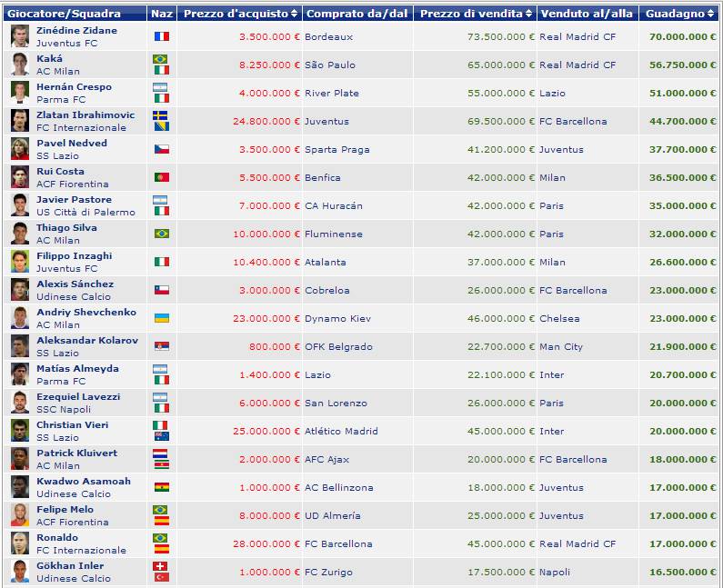This screenshot has width=723, height=588.
Task: Open Kwadwo Asamoah player link
Action: click(x=84, y=481)
